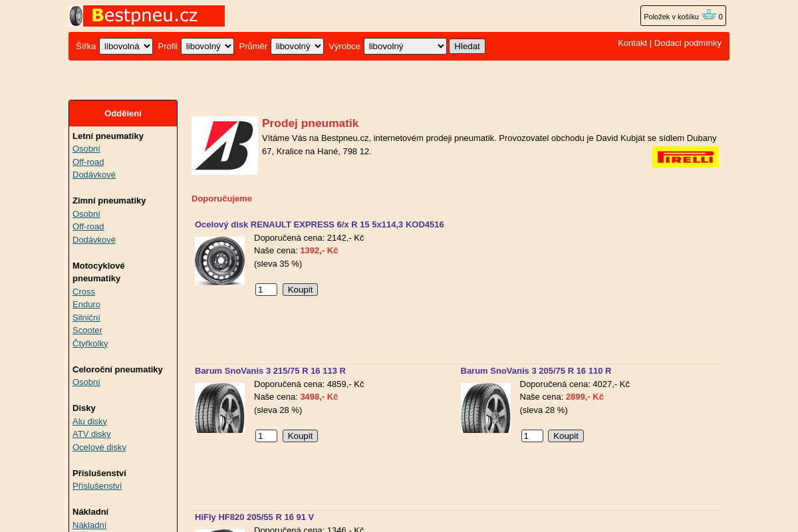Click the Hledat search button
798x532 pixels.
pyautogui.click(x=467, y=46)
